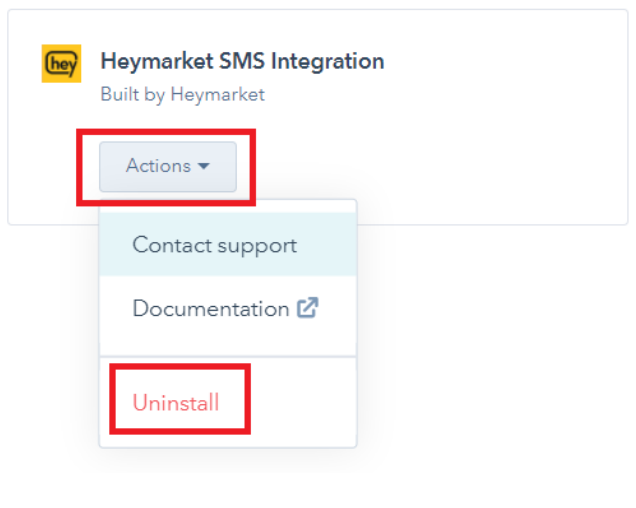Viewport: 636px width, 508px height.
Task: Click the yellow Heymarket hey logo
Action: point(61,64)
